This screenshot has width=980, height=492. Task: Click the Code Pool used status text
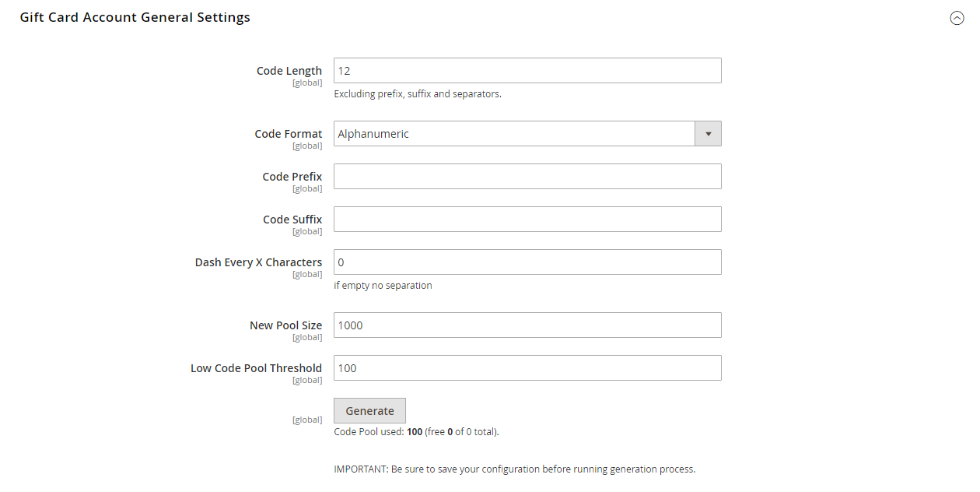tap(416, 431)
